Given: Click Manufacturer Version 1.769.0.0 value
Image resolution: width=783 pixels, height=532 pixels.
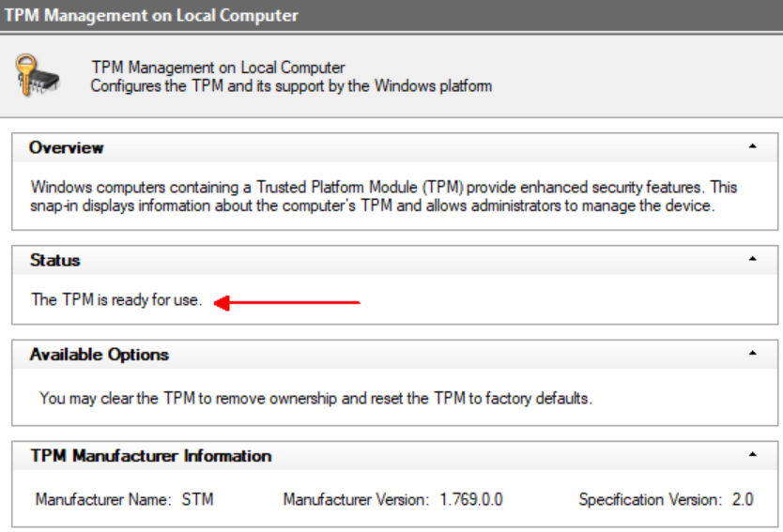Looking at the screenshot, I should (470, 499).
